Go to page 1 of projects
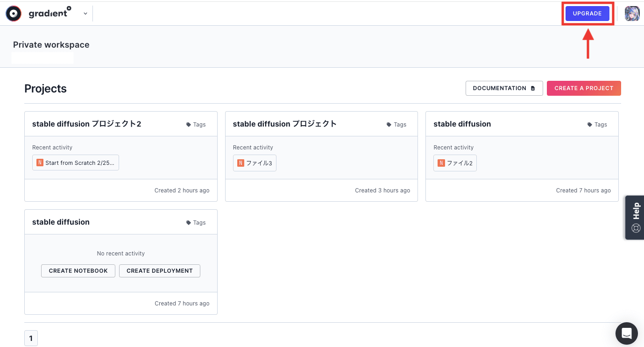This screenshot has width=644, height=347. tap(31, 338)
